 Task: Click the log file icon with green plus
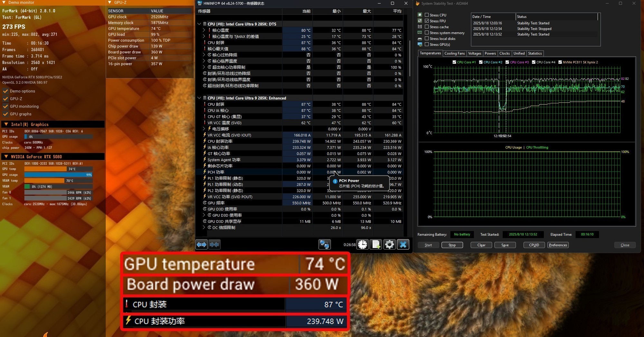click(x=376, y=245)
